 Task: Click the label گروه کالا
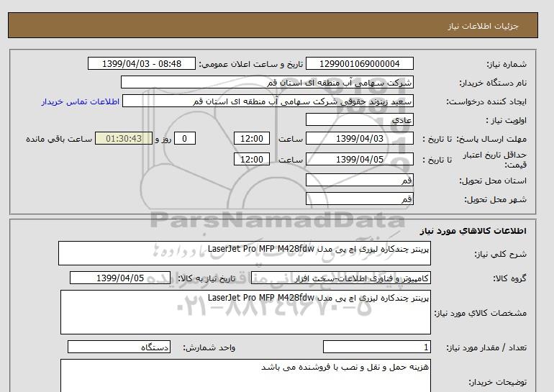[510, 278]
